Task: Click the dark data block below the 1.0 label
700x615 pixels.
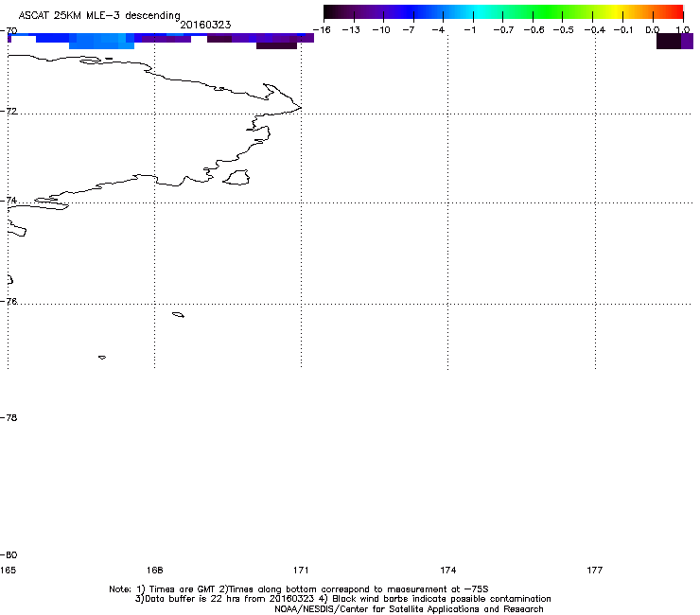Action: [x=668, y=41]
